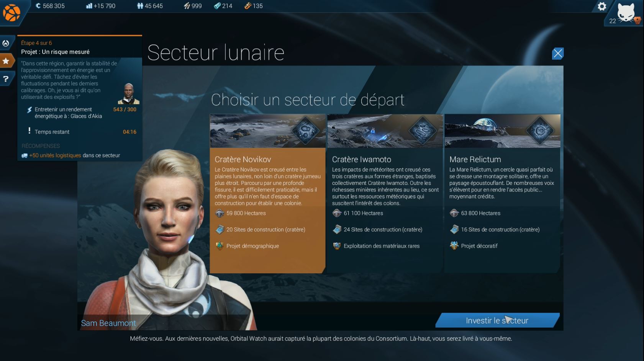Click the construction icon beside 16 Sites
This screenshot has width=644, height=361.
tap(454, 230)
